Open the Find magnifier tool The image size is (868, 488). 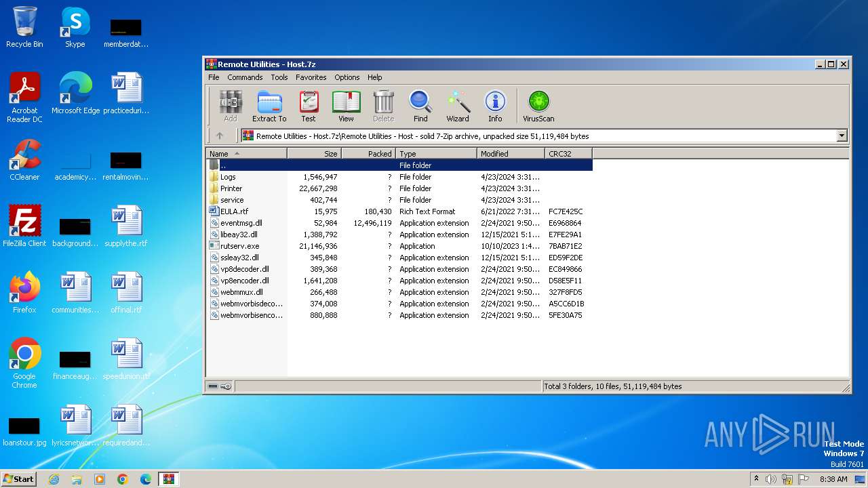pyautogui.click(x=420, y=106)
